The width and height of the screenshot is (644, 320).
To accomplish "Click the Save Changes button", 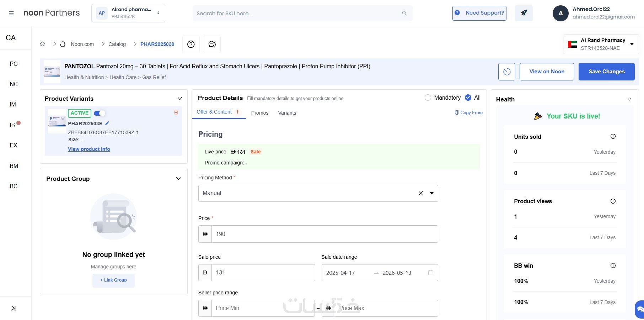I will pos(606,72).
